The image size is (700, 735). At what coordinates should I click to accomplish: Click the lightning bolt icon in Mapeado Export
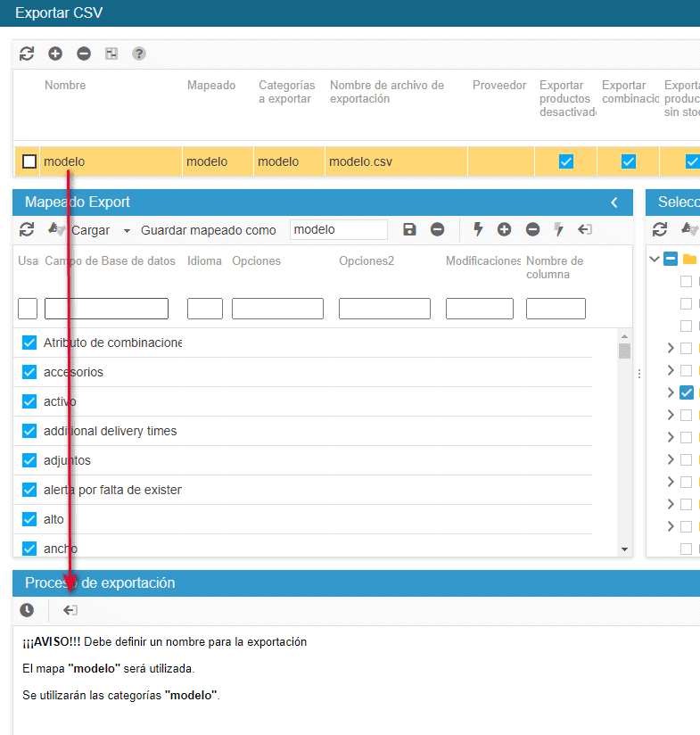pyautogui.click(x=478, y=229)
